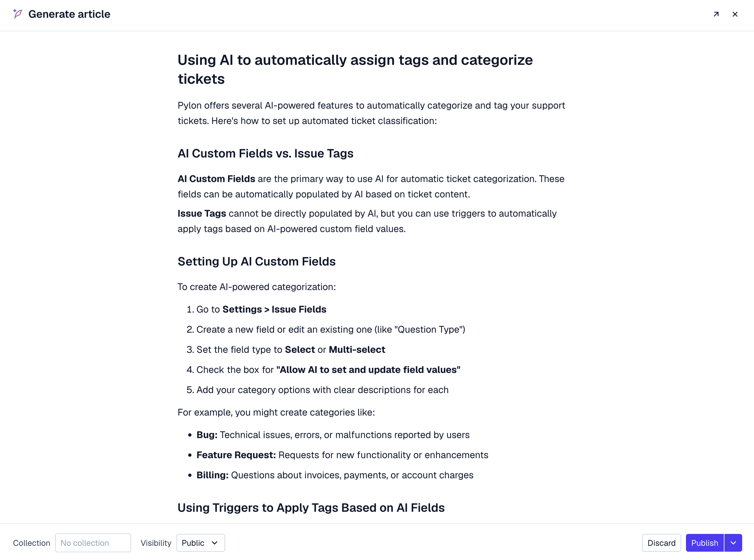Viewport: 754px width, 560px height.
Task: Click the AI Custom Fields vs. Issue Tags heading
Action: pyautogui.click(x=265, y=154)
